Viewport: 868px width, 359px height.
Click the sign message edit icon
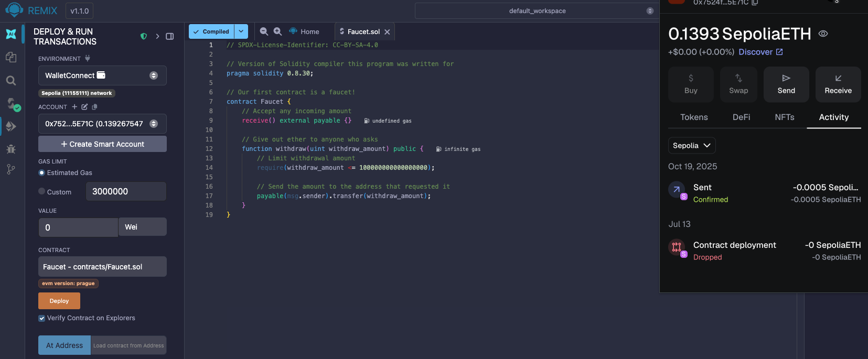point(84,107)
